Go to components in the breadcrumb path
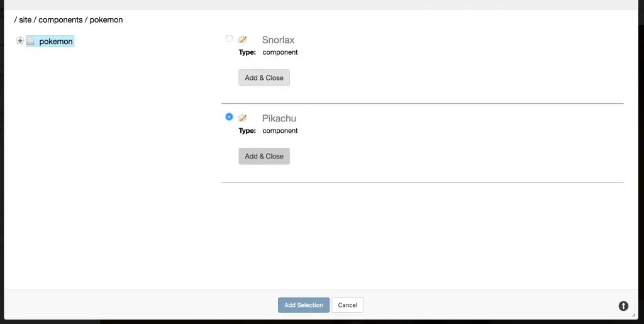This screenshot has width=644, height=324. (x=60, y=20)
